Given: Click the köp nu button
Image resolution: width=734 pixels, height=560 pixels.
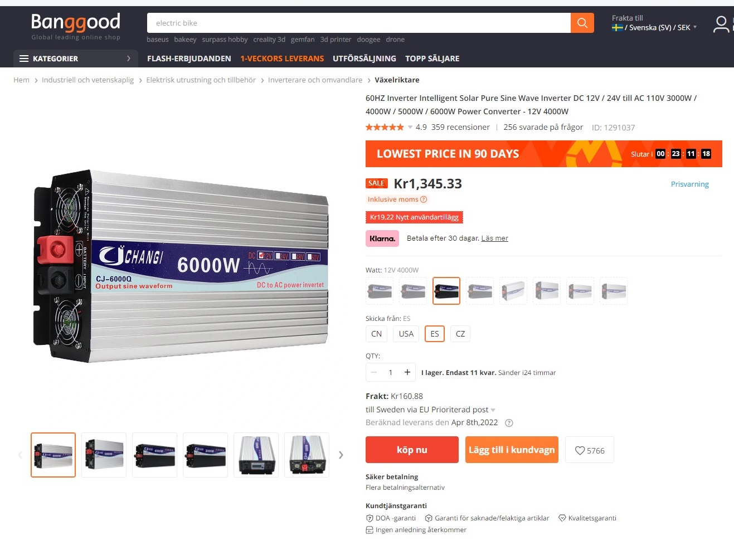Looking at the screenshot, I should click(x=412, y=450).
